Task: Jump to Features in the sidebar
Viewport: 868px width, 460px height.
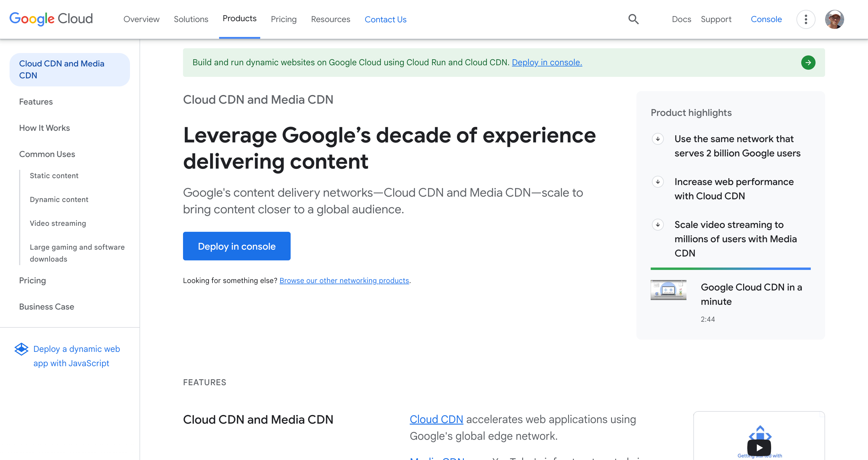Action: [x=36, y=102]
